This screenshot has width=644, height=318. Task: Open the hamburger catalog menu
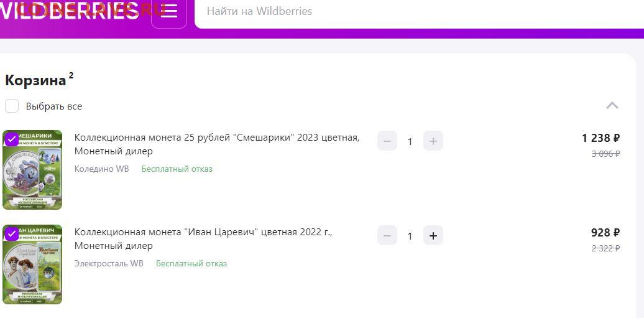point(169,11)
